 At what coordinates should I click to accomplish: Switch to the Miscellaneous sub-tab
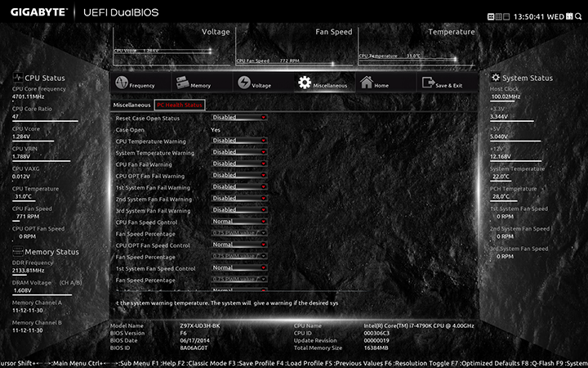(131, 105)
